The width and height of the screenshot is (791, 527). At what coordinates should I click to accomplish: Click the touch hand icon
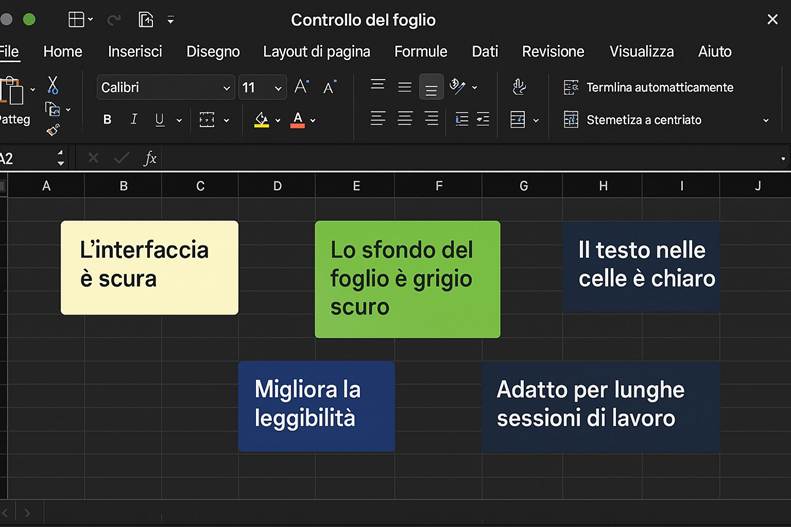pos(519,87)
